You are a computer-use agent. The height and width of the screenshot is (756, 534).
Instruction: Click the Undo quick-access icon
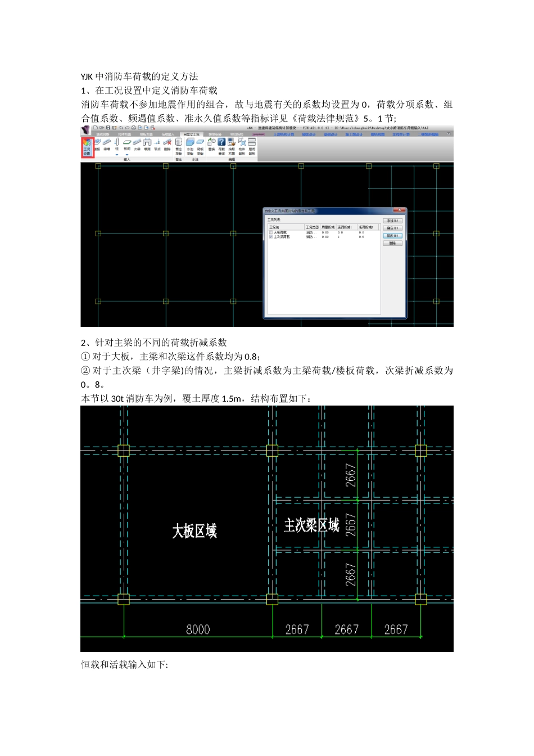click(x=121, y=128)
